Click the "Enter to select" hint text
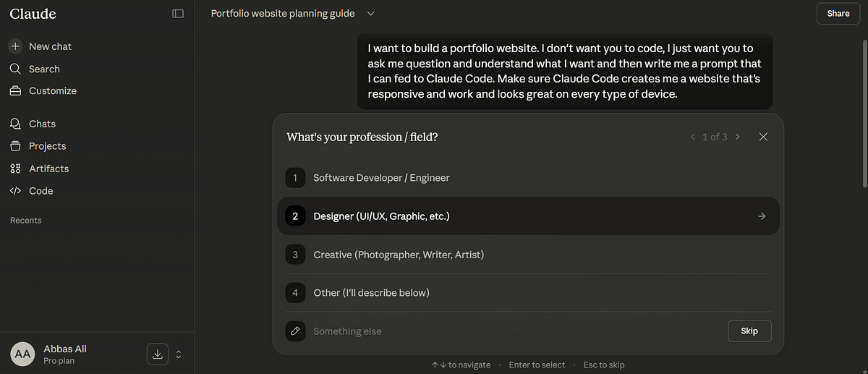Screen dimensions: 868x374 coord(537,365)
